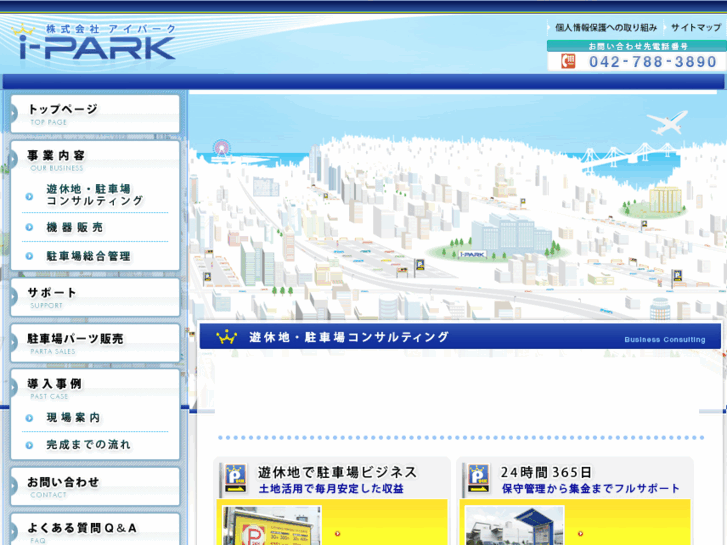Click the phone number 042-788-3890
The image size is (727, 545).
click(653, 62)
